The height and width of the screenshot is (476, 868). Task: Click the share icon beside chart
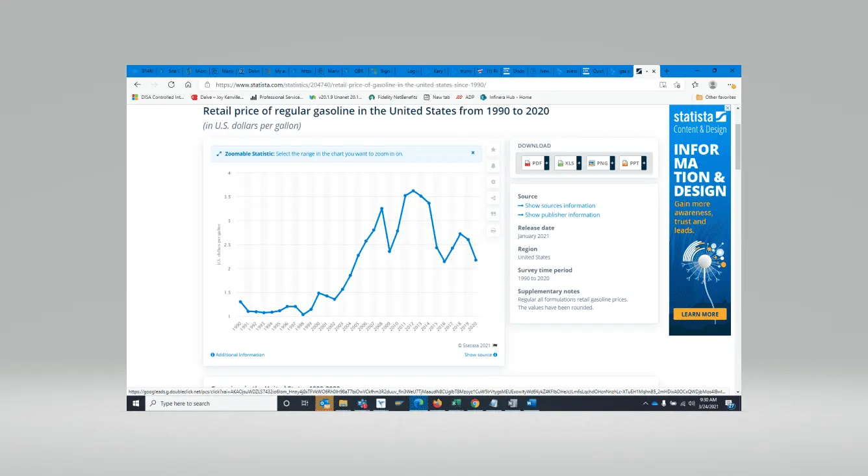pyautogui.click(x=493, y=198)
